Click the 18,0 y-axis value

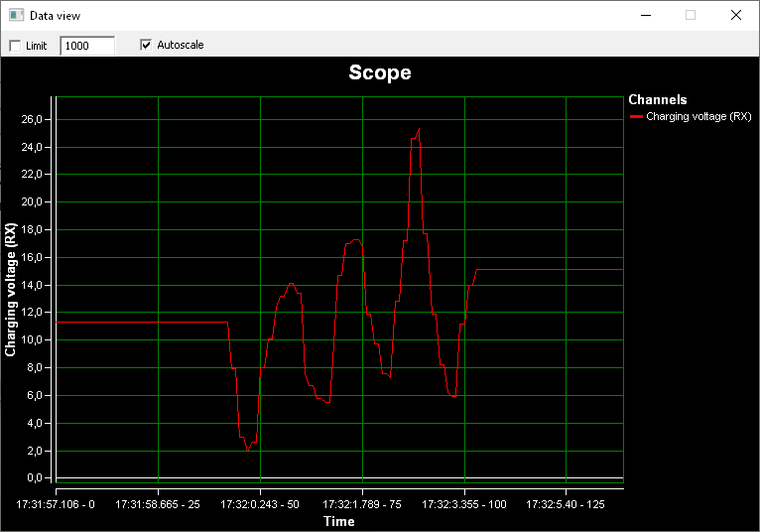click(33, 229)
